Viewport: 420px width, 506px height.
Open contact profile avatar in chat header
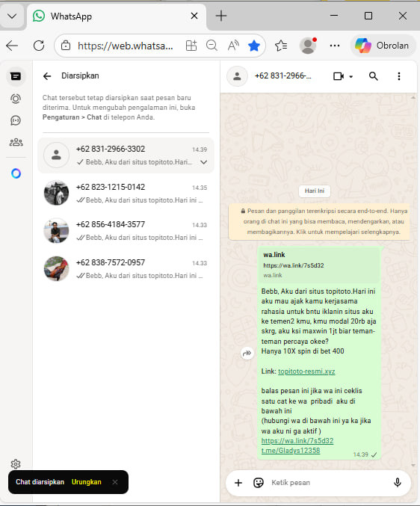coord(237,76)
